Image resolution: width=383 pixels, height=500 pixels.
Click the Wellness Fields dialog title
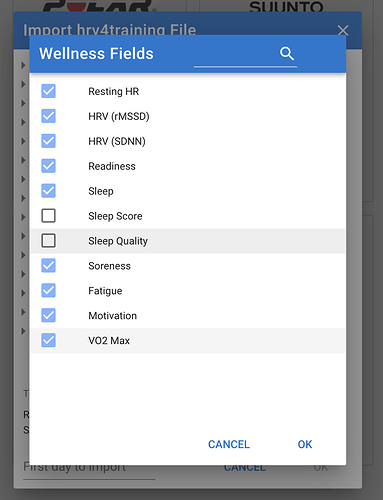coord(96,53)
